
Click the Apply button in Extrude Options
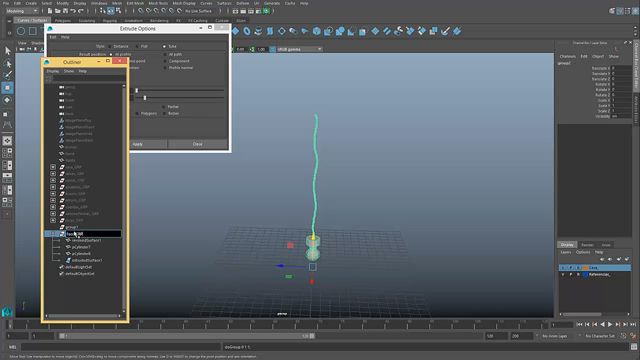pyautogui.click(x=148, y=144)
